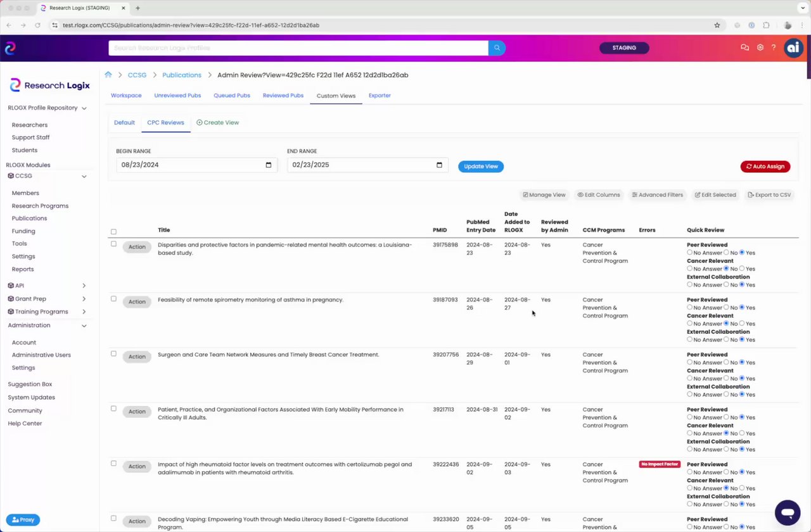This screenshot has height=532, width=811.
Task: Expand the Training Programs chevron
Action: 84,312
